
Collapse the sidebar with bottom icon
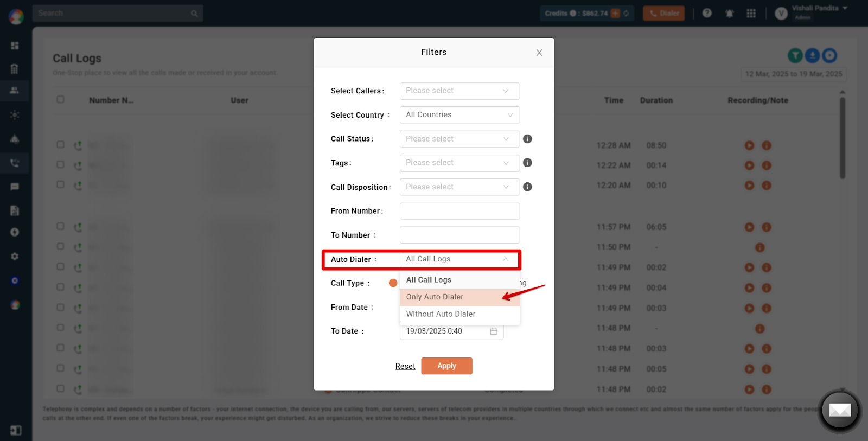pyautogui.click(x=16, y=430)
